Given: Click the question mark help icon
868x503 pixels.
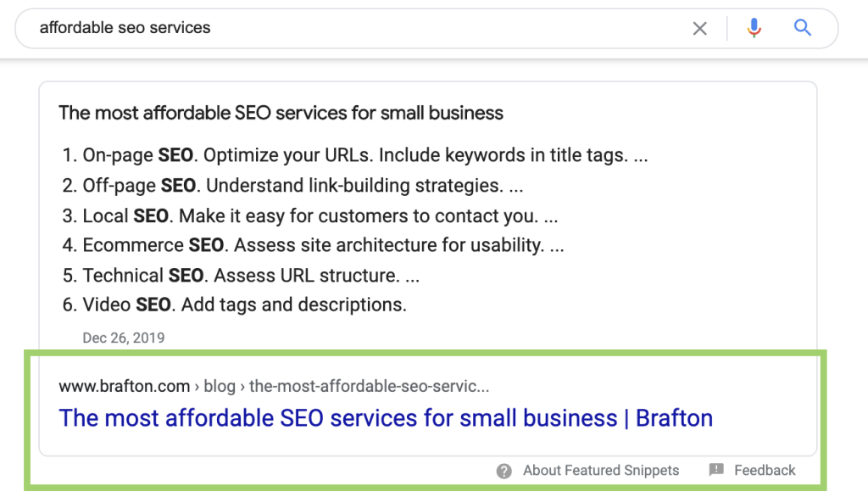Looking at the screenshot, I should tap(504, 471).
